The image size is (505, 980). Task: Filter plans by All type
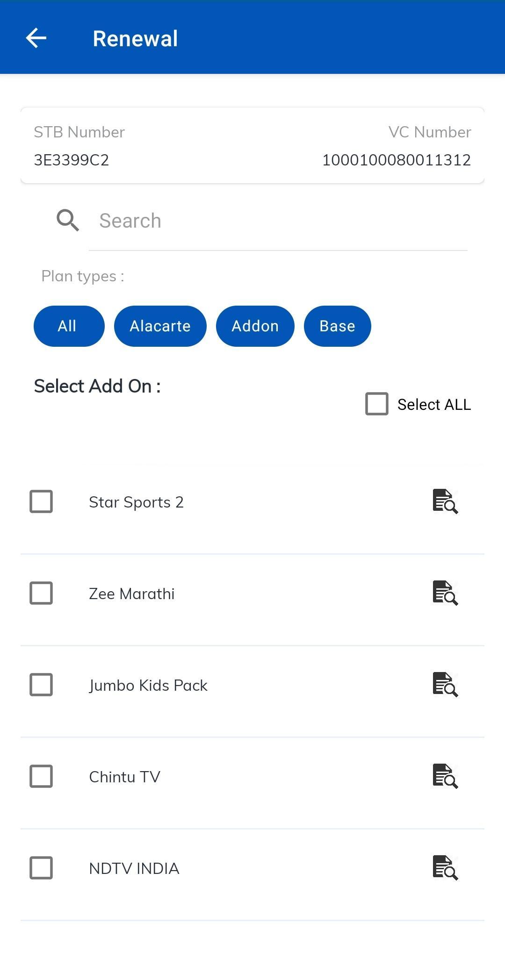69,326
